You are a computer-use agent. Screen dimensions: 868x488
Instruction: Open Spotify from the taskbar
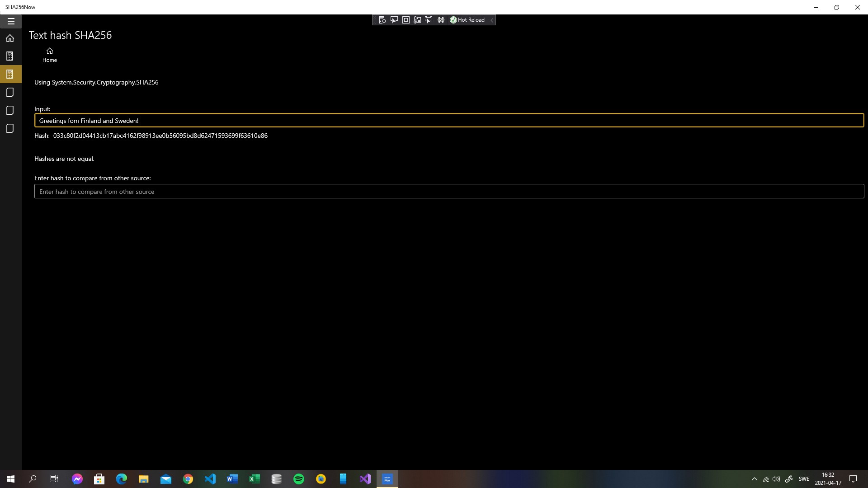tap(299, 479)
